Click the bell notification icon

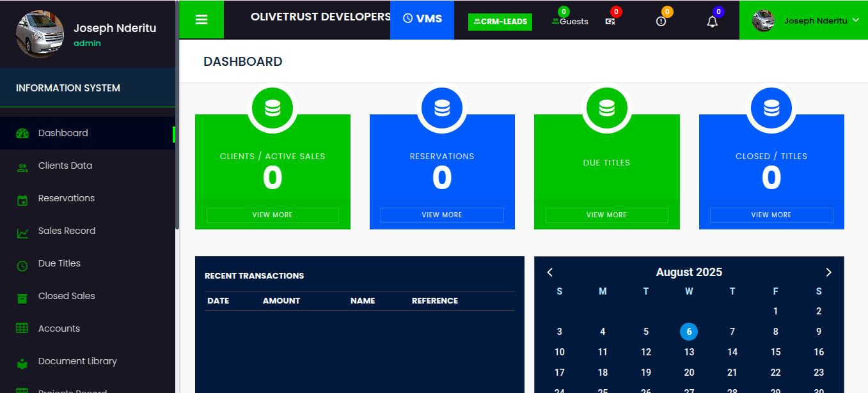[712, 20]
